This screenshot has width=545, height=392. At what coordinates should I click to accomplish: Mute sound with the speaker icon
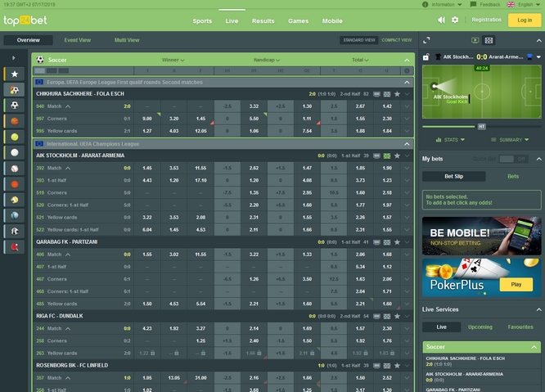click(x=441, y=20)
